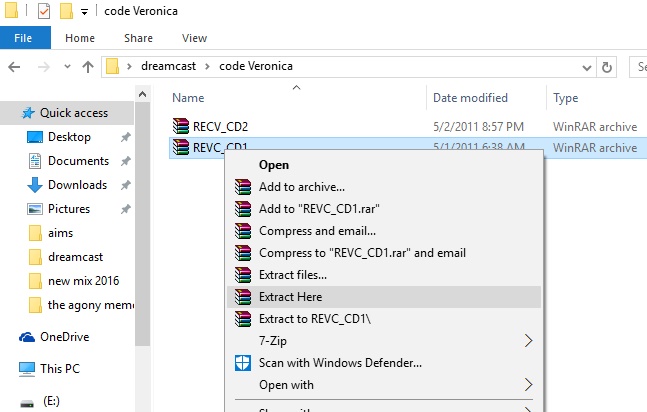
Task: Choose Add to archive... menu entry
Action: tap(384, 187)
